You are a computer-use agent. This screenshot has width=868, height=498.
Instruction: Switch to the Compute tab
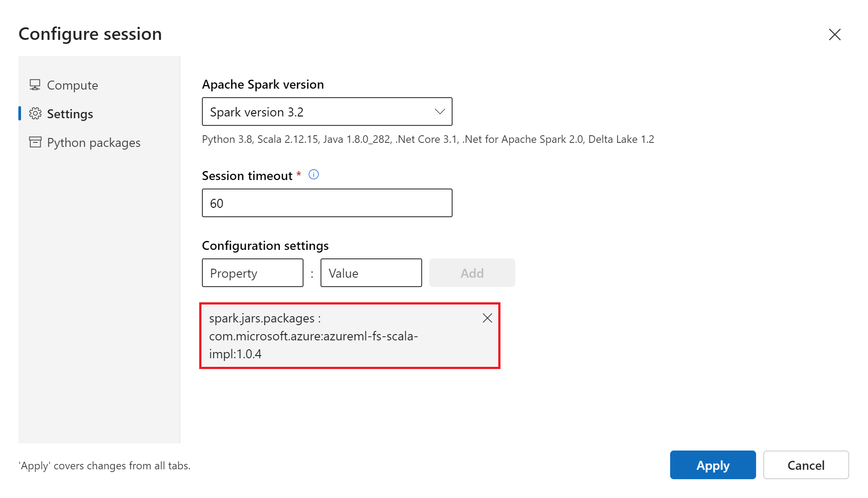[72, 85]
